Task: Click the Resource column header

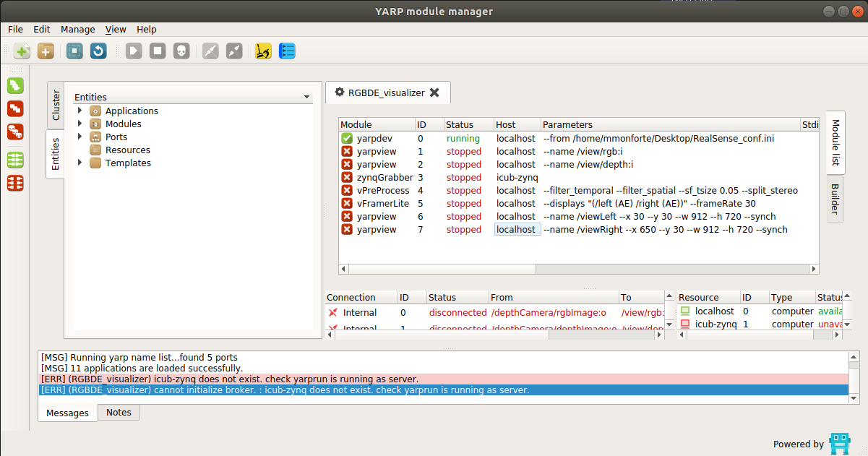Action: tap(708, 298)
